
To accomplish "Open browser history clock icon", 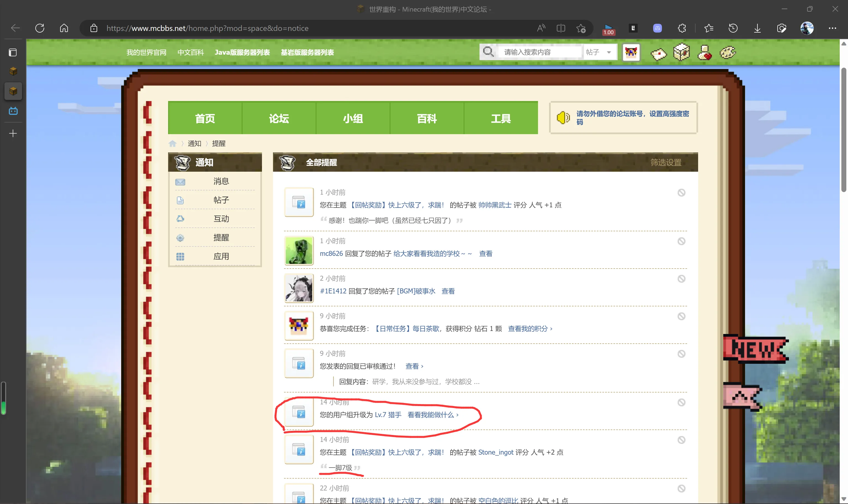I will click(733, 28).
